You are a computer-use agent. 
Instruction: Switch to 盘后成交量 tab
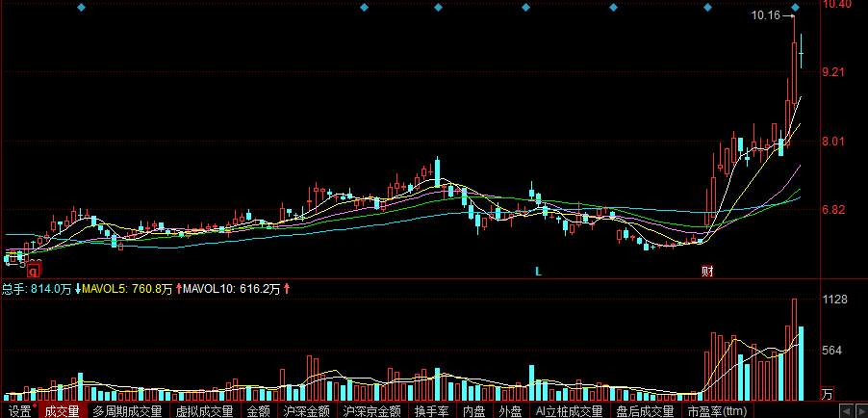point(645,411)
